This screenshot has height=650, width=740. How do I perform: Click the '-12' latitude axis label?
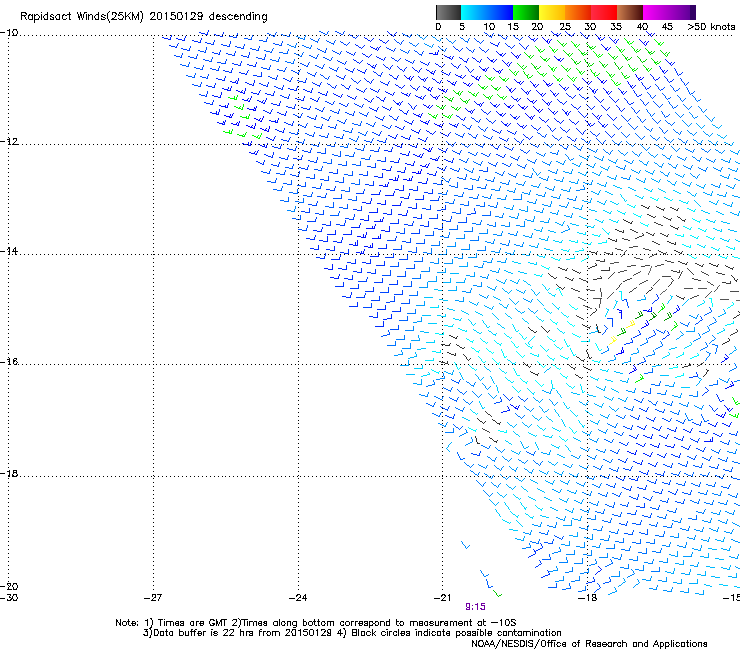click(x=9, y=142)
